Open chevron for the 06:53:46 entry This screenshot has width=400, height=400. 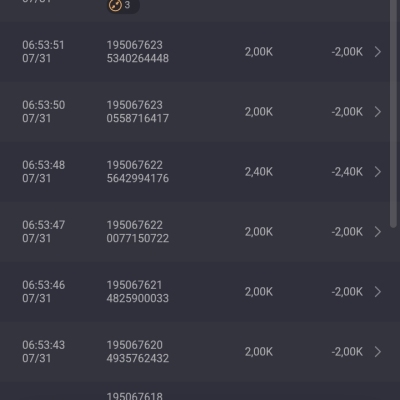(378, 292)
